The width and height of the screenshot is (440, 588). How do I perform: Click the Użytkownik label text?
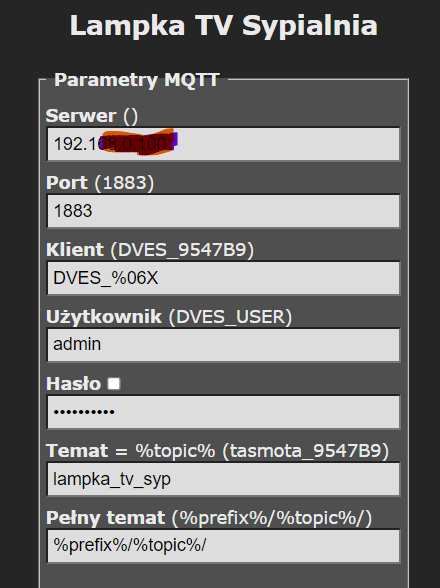[x=104, y=317]
